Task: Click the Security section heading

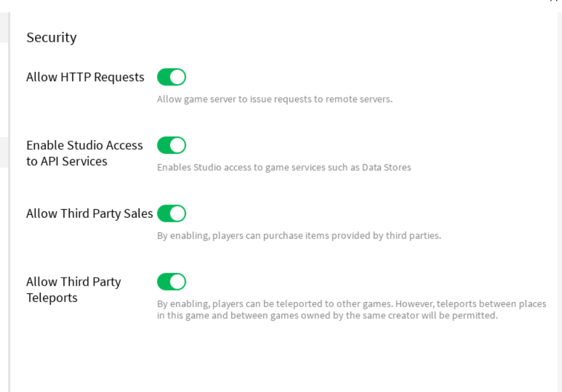Action: coord(51,38)
